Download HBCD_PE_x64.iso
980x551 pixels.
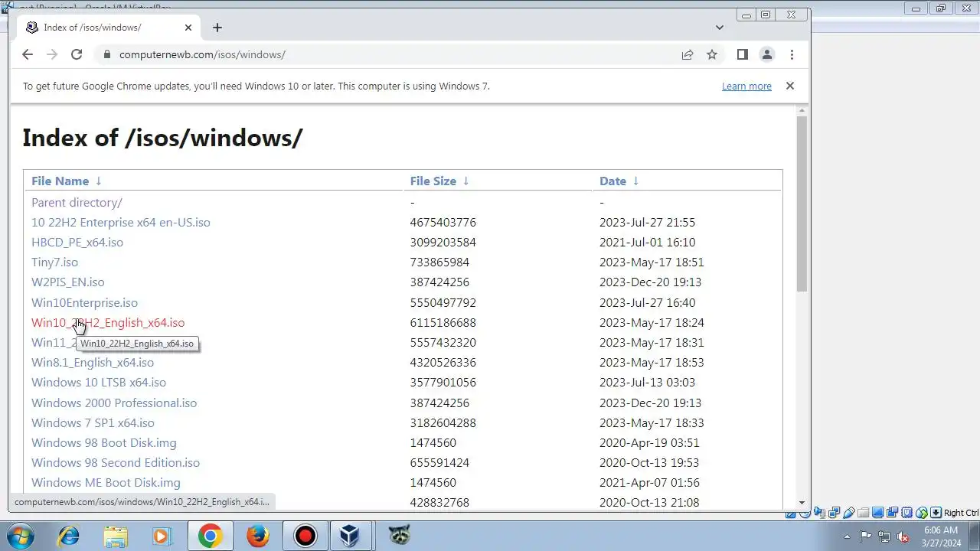pyautogui.click(x=77, y=243)
